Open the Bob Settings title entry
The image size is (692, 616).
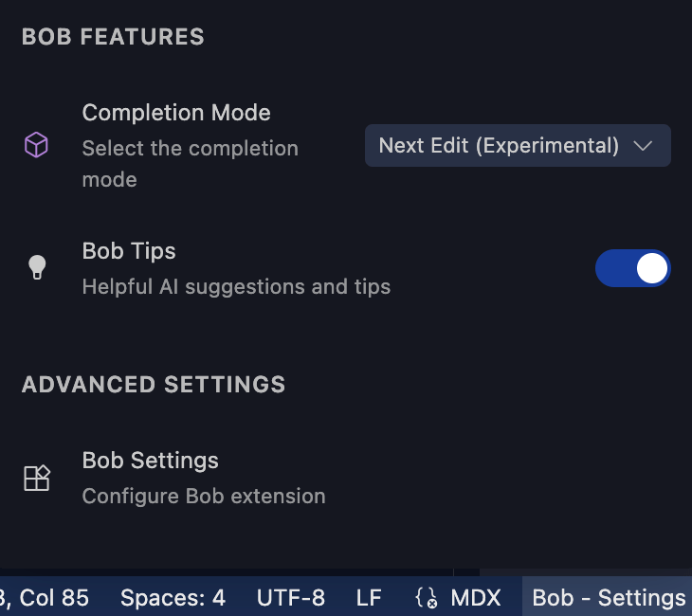(x=150, y=461)
